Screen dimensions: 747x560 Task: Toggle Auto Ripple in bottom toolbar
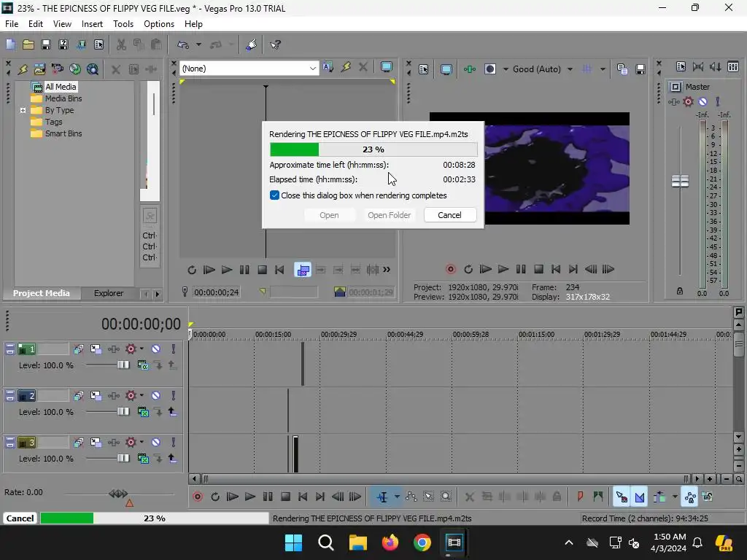pyautogui.click(x=659, y=497)
